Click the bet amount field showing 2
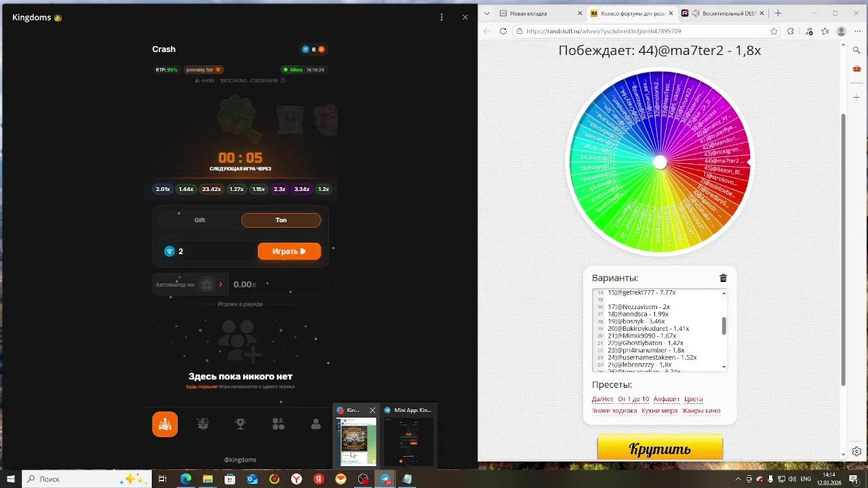The width and height of the screenshot is (868, 488). pos(208,251)
